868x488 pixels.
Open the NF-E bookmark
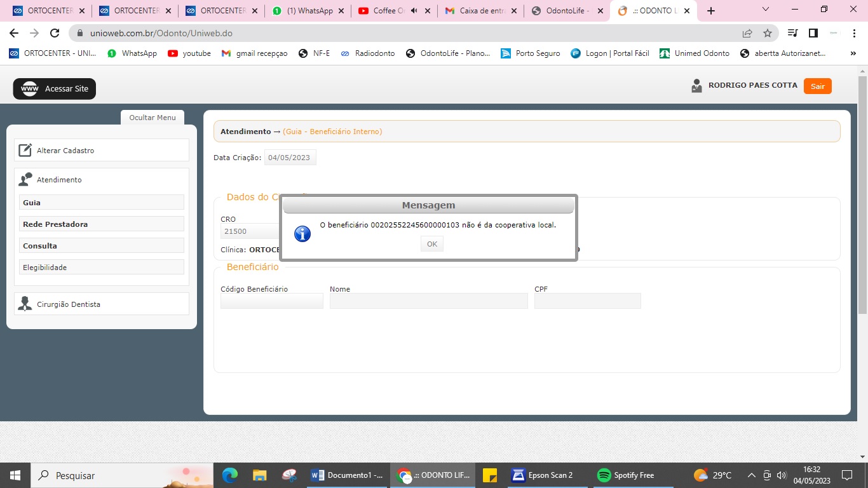coord(314,53)
